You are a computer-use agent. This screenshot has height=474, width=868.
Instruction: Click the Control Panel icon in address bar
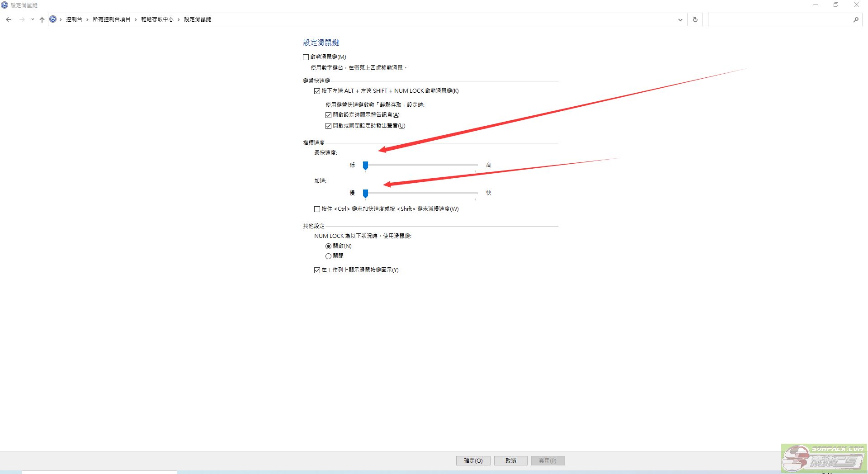[x=53, y=19]
